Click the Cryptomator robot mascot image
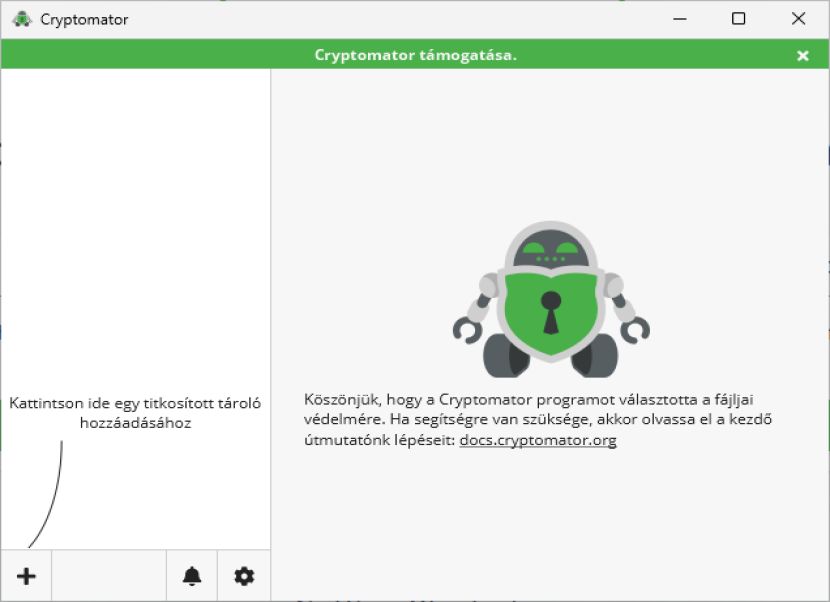Viewport: 830px width, 602px height. tap(551, 300)
